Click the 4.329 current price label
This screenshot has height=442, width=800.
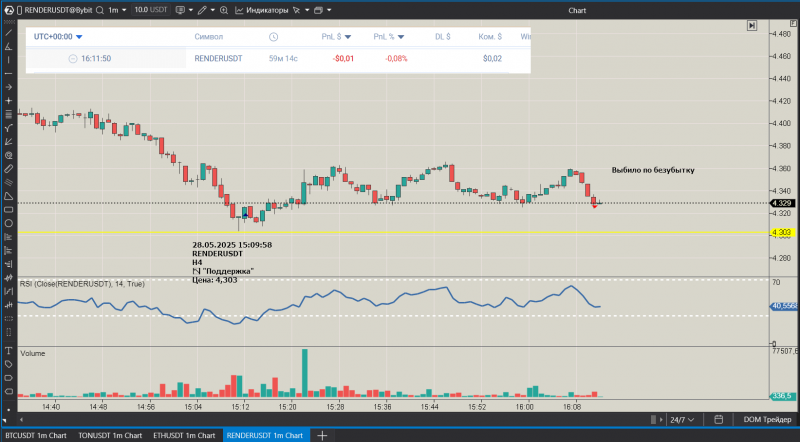coord(781,203)
